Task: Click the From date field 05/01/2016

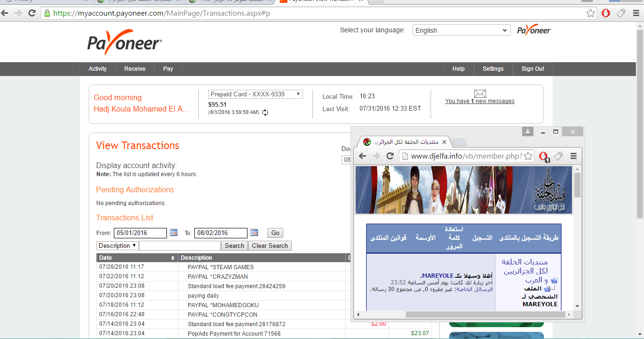Action: click(140, 233)
